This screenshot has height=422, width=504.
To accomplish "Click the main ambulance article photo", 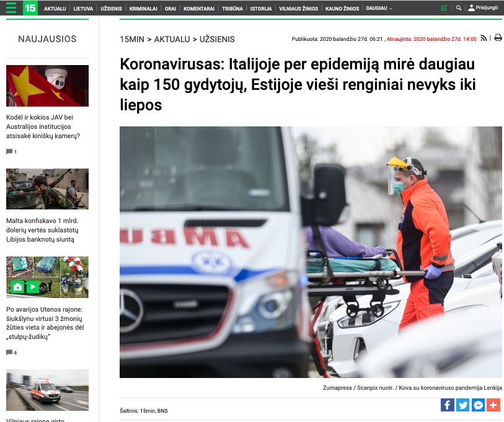I will [x=310, y=252].
